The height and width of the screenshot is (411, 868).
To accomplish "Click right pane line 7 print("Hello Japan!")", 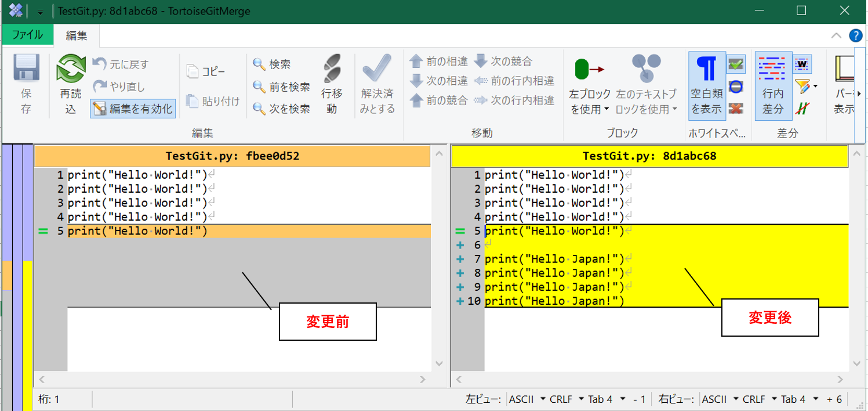I will [554, 259].
